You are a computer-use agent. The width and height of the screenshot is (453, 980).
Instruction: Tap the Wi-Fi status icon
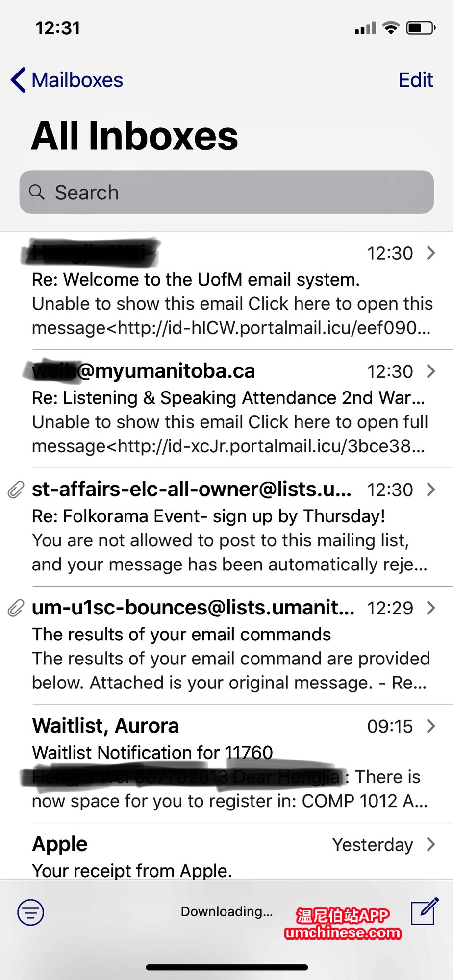(391, 28)
